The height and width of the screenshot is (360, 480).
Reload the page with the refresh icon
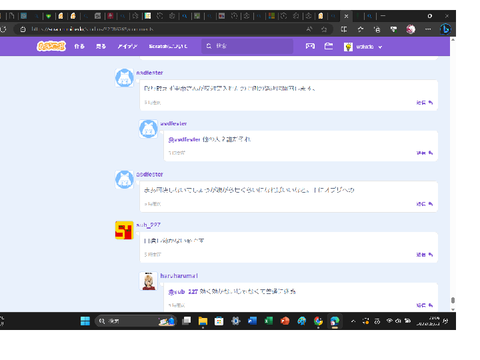[x=3, y=29]
